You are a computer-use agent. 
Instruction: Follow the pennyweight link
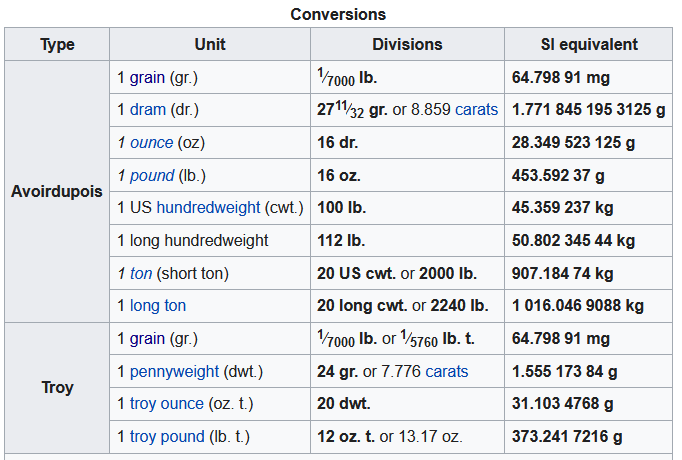tap(174, 372)
